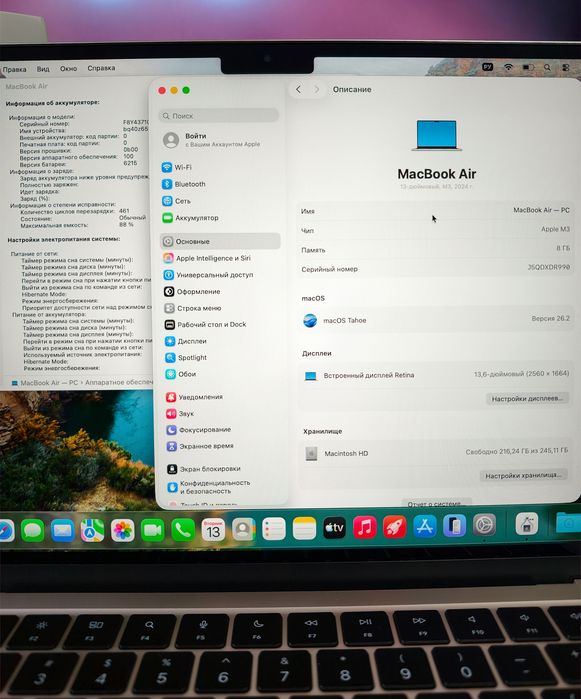Click Wi-Fi status icon in menu bar

pos(508,67)
